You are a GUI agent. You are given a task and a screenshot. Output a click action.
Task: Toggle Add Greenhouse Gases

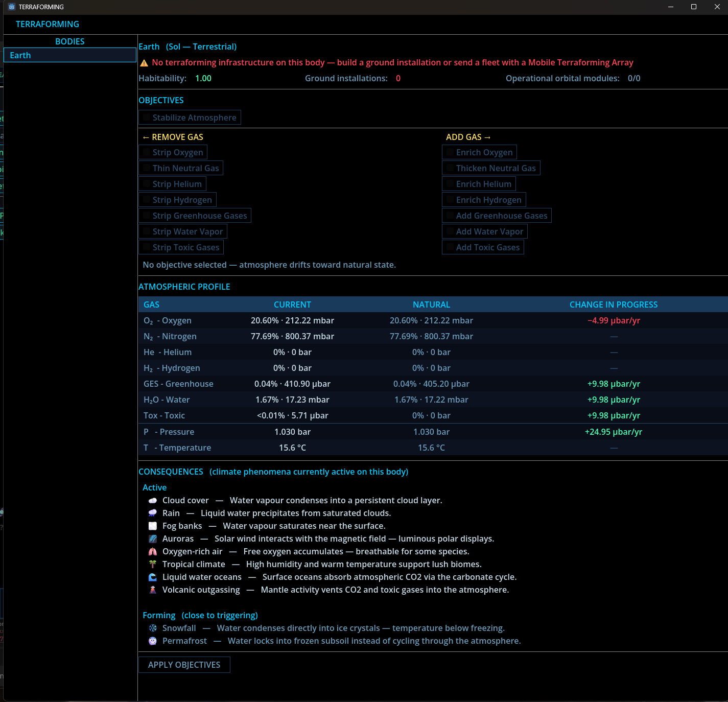coord(497,216)
